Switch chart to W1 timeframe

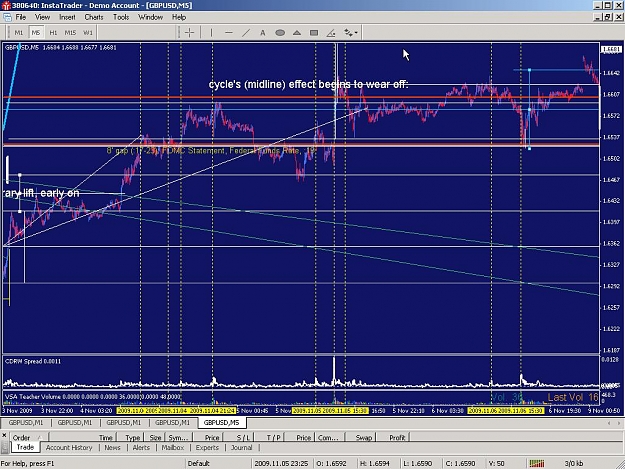88,33
